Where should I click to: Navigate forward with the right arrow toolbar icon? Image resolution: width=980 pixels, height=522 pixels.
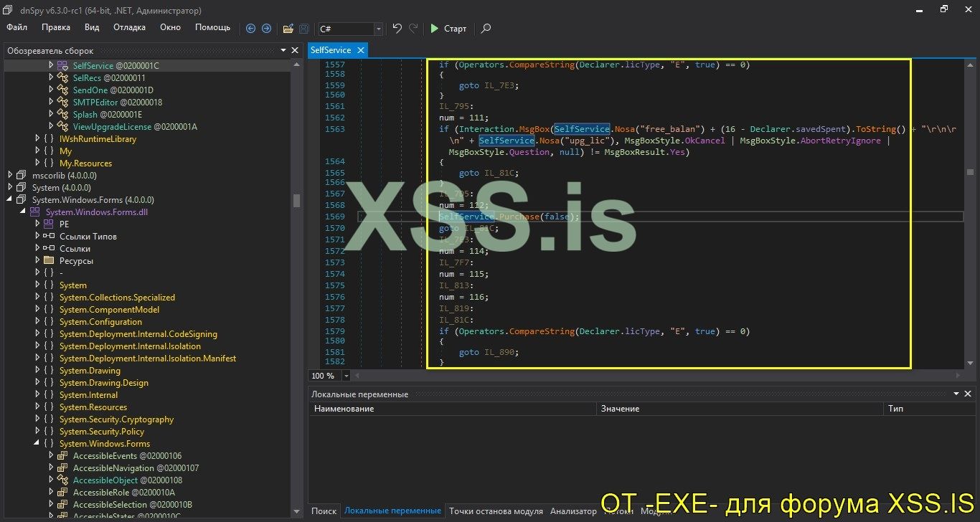pos(266,29)
